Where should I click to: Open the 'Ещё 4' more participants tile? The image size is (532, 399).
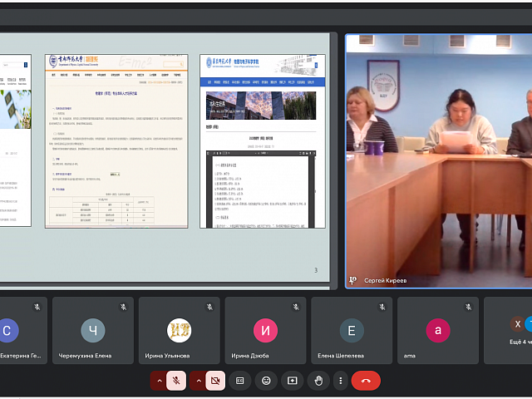coord(509,331)
